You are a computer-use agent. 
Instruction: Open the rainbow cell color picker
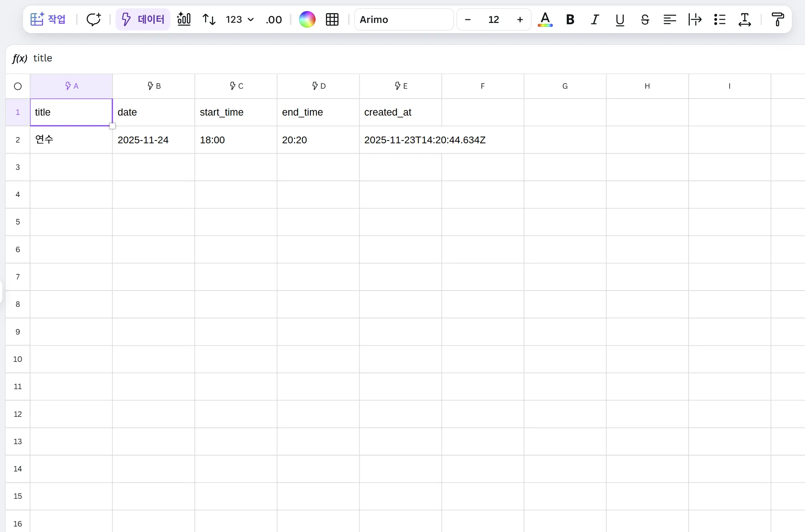pos(307,19)
